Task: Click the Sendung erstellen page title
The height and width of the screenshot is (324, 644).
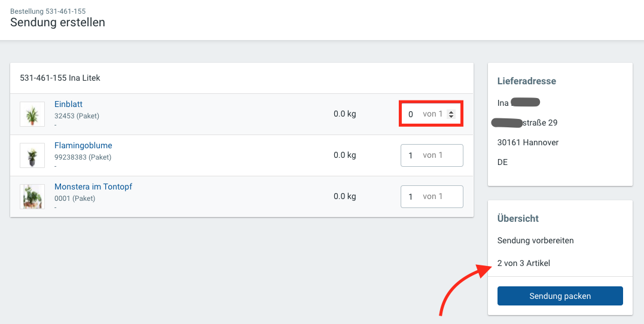Action: (x=57, y=22)
